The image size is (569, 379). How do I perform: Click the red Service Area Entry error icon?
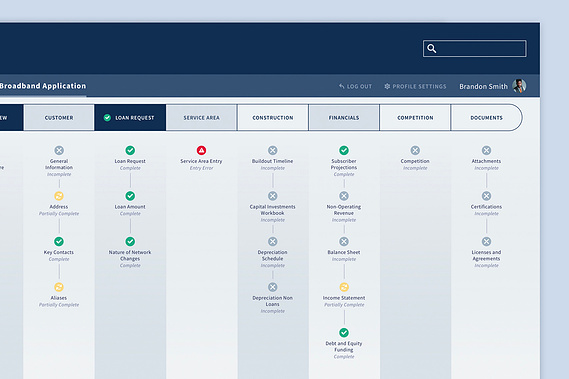(x=201, y=150)
